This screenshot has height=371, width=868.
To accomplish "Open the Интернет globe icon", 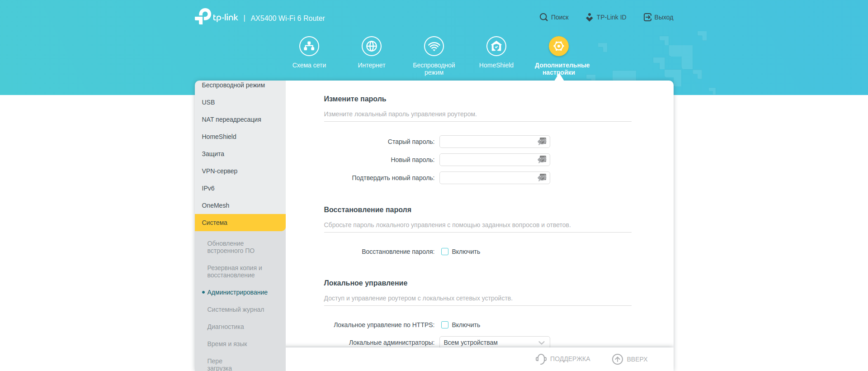I will tap(371, 46).
